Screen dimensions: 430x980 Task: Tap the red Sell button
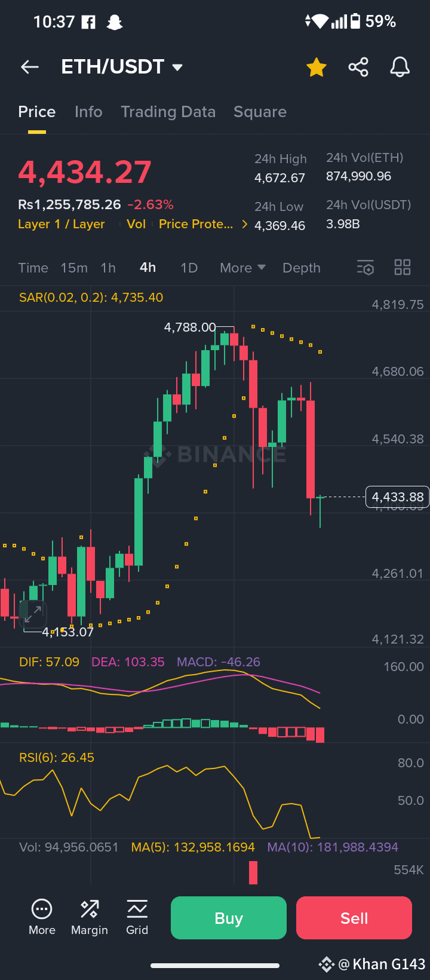[x=354, y=918]
